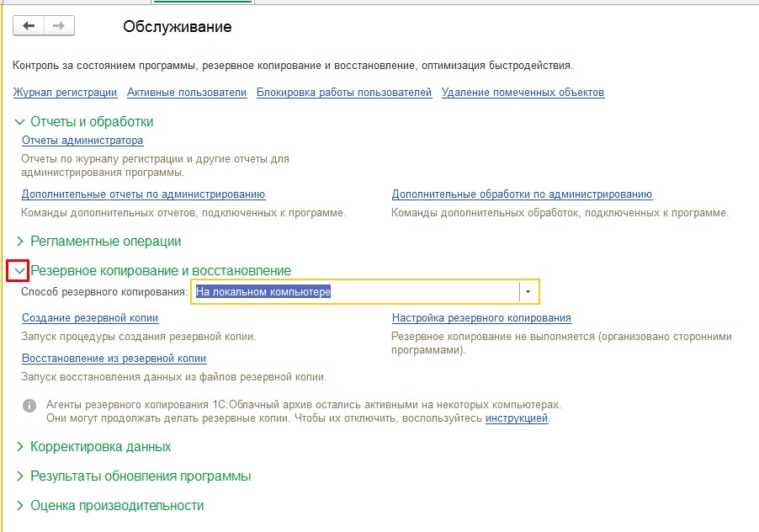
Task: Collapse the Отчеты и обработки section
Action: [19, 122]
